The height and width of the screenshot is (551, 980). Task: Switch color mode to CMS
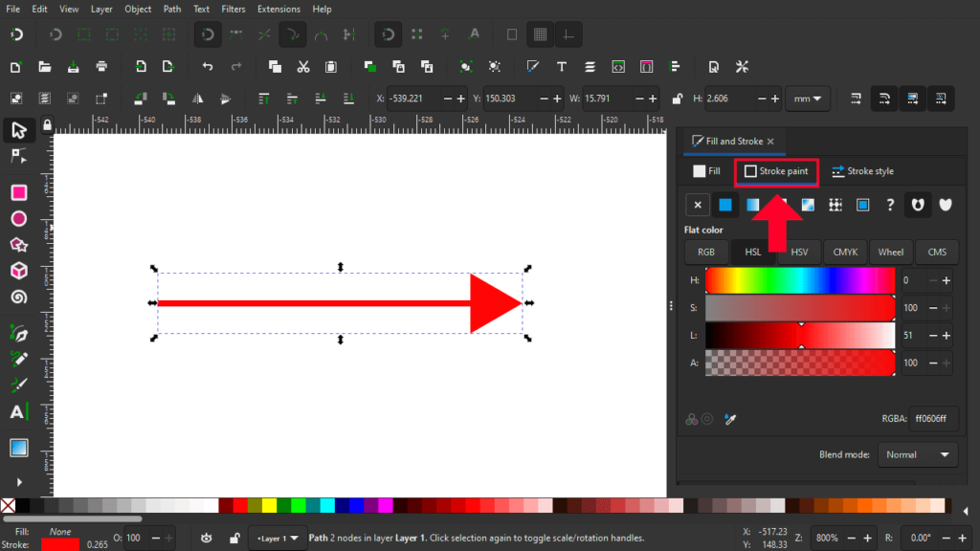coord(937,253)
